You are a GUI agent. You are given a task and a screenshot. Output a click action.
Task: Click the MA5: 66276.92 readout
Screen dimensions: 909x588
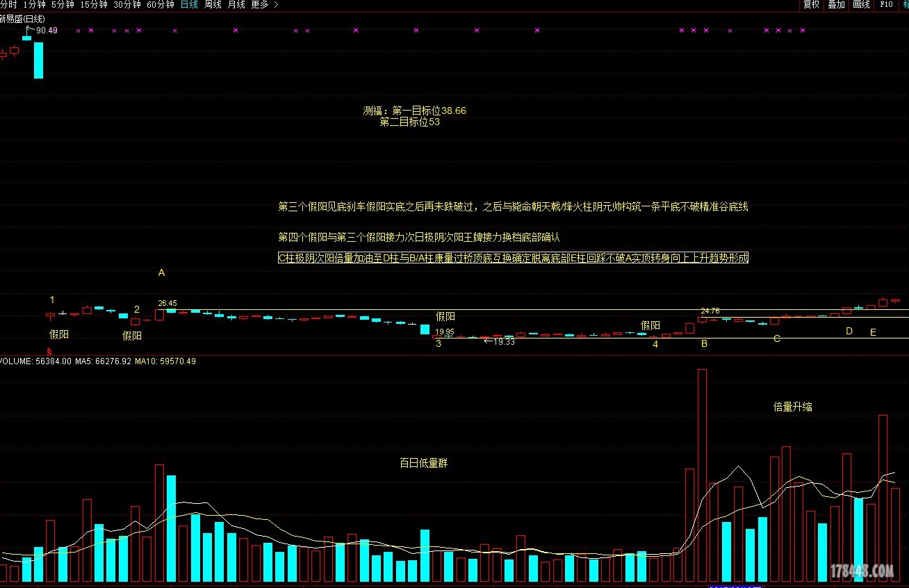coord(104,361)
